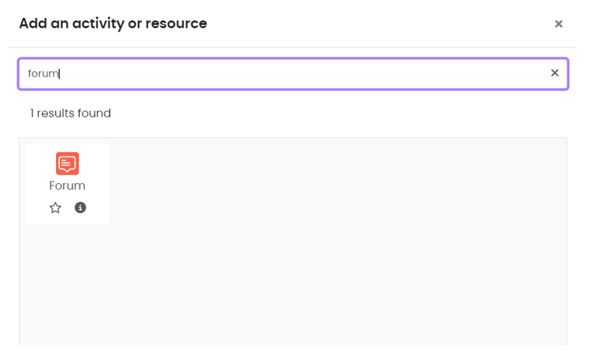595x364 pixels.
Task: Click the speech bubble symbol in the Forum icon
Action: click(67, 164)
